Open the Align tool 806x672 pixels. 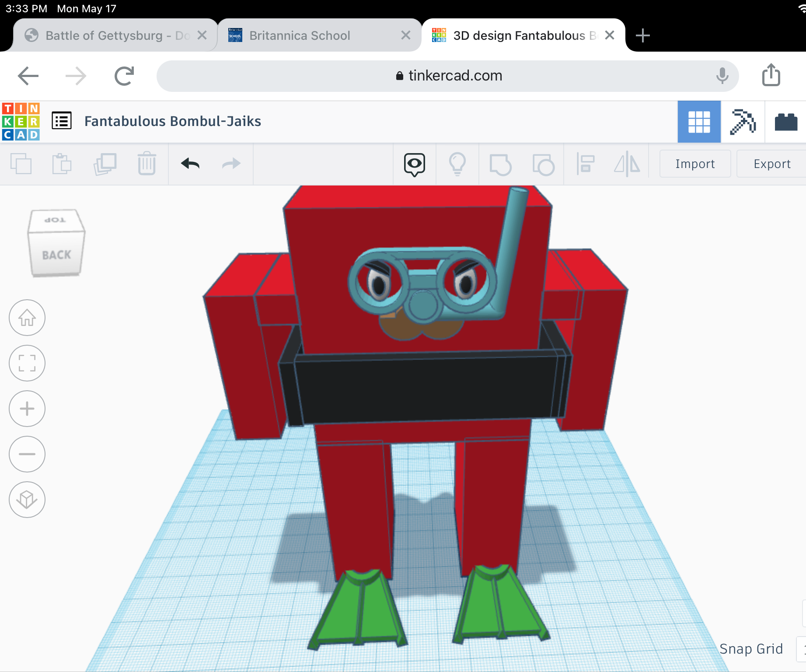coord(585,164)
